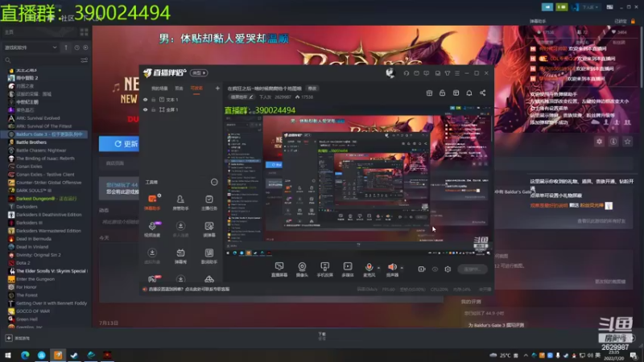
Task: Click 修改 button next to stream title
Action: pyautogui.click(x=312, y=88)
